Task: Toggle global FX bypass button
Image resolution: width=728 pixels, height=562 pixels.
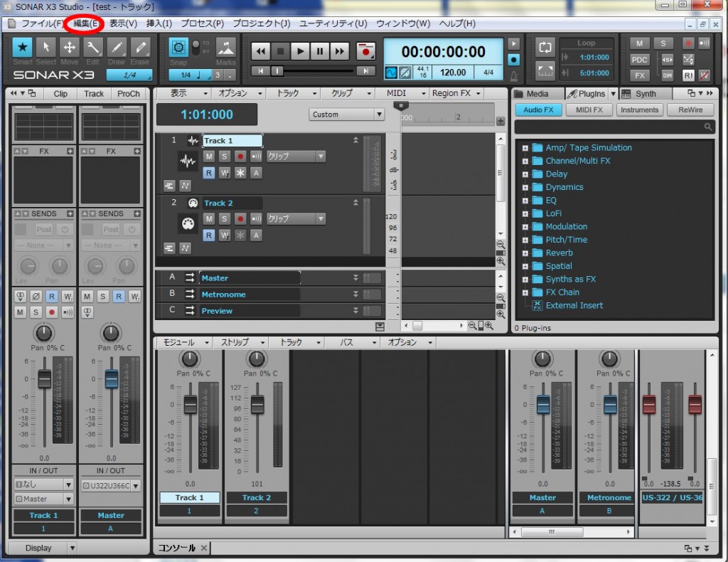Action: coord(639,75)
